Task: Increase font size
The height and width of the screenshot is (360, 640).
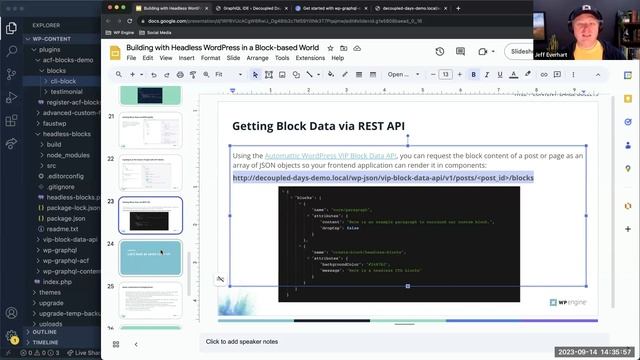Action: click(x=460, y=75)
